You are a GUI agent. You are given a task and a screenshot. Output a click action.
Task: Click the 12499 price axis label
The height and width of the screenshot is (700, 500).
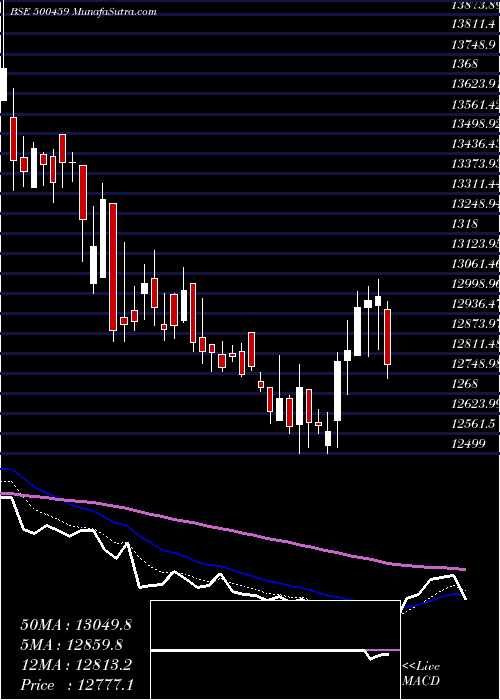tap(469, 443)
